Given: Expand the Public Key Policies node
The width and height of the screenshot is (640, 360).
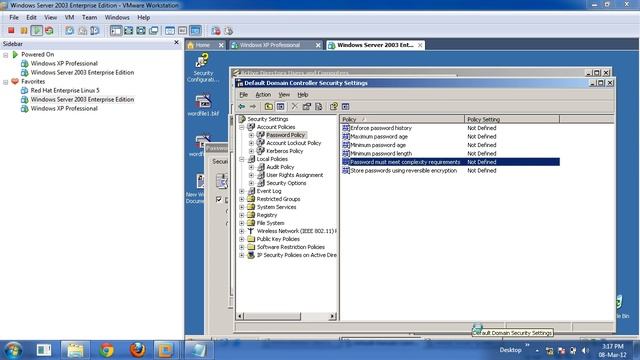Looking at the screenshot, I should (x=242, y=239).
